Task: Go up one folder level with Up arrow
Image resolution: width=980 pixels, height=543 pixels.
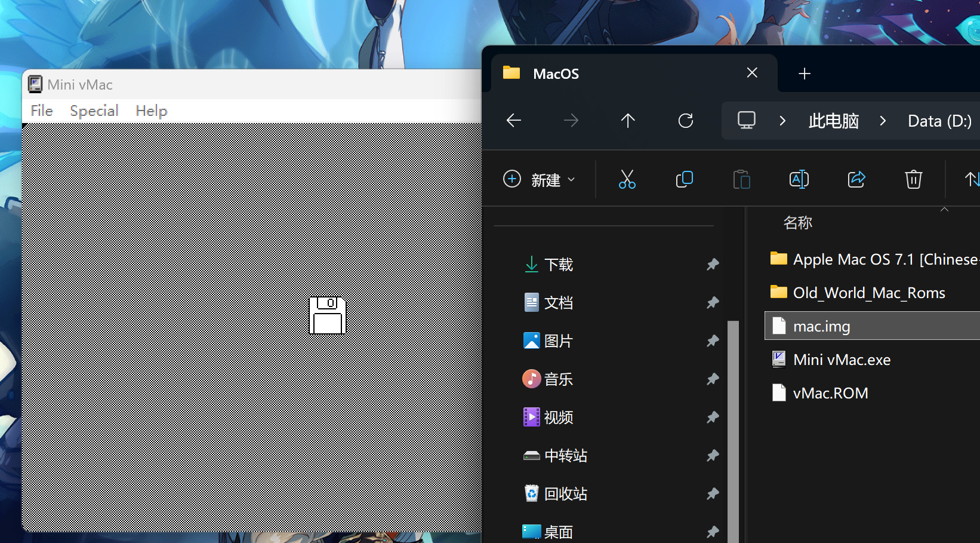Action: [628, 121]
